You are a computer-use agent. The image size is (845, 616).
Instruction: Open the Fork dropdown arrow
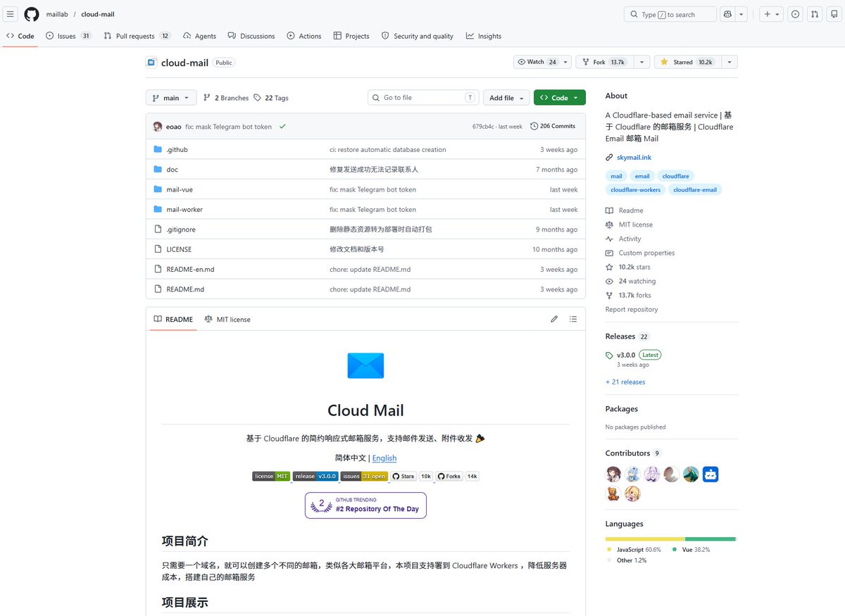click(x=641, y=62)
